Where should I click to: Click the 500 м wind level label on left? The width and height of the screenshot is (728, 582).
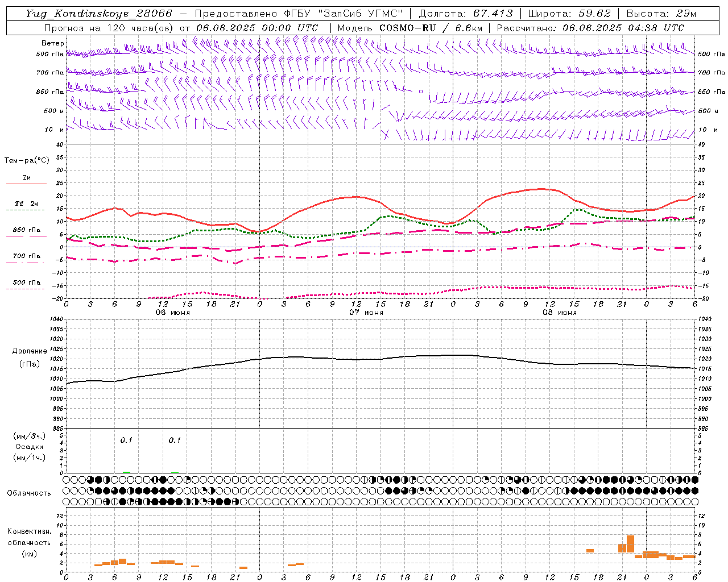tap(54, 111)
